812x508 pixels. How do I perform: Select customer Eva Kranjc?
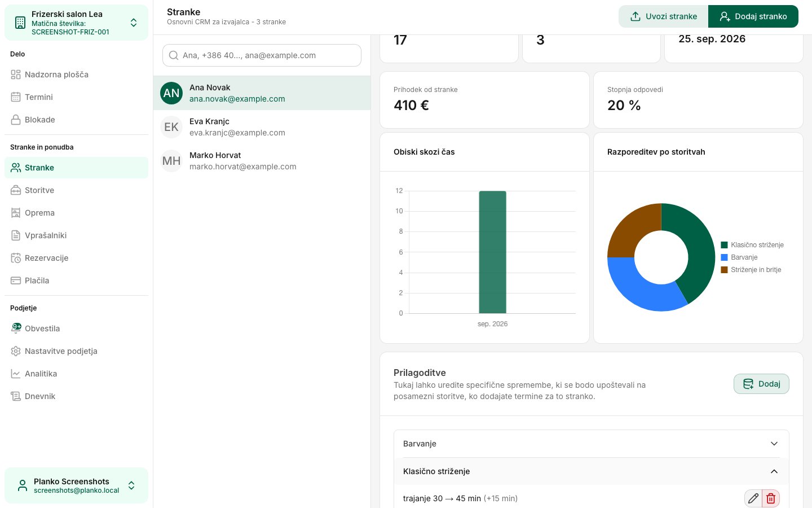pos(262,127)
